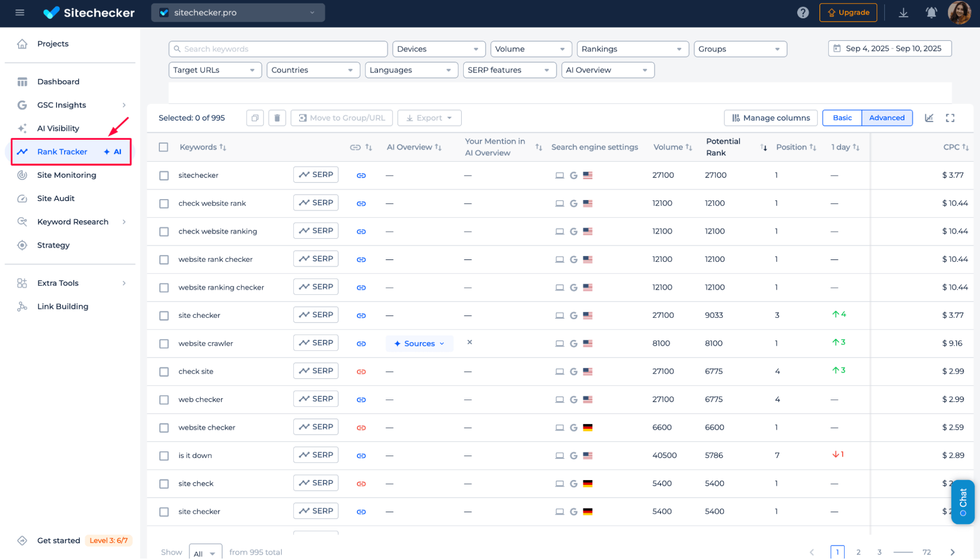This screenshot has width=980, height=559.
Task: Click the delete trash icon
Action: coord(277,118)
